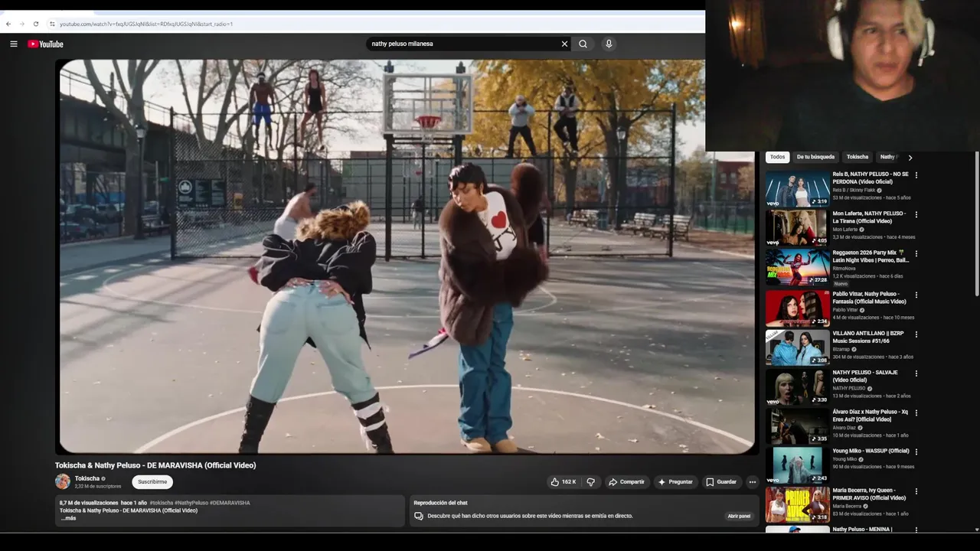Screen dimensions: 980x551
Task: Open options menu for Pabllo Vittar Fantasía
Action: click(916, 295)
